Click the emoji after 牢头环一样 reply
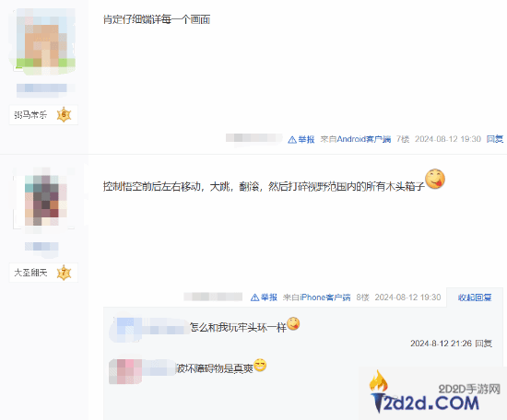The height and width of the screenshot is (420, 507). [293, 323]
